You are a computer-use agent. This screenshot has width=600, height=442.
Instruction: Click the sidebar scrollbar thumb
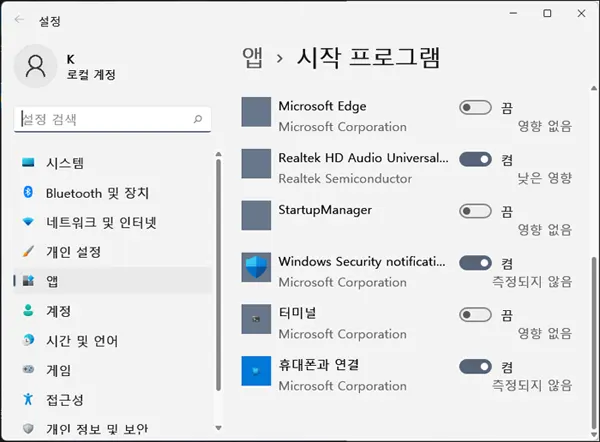(218, 275)
